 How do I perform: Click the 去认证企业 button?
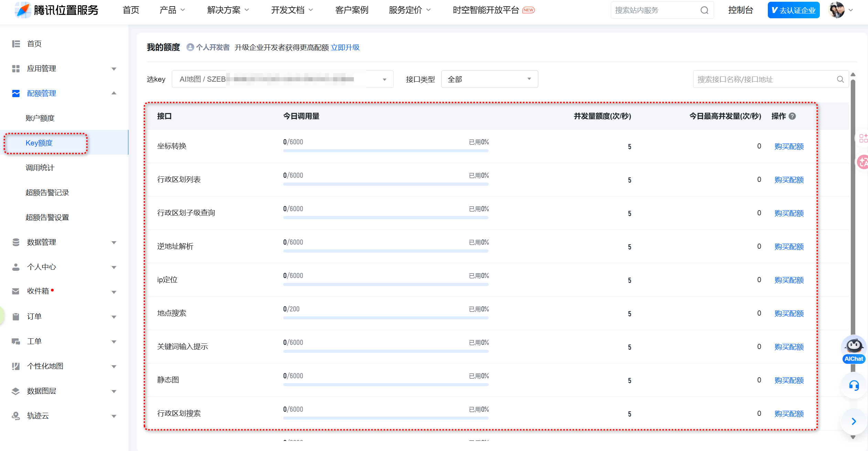pos(794,10)
